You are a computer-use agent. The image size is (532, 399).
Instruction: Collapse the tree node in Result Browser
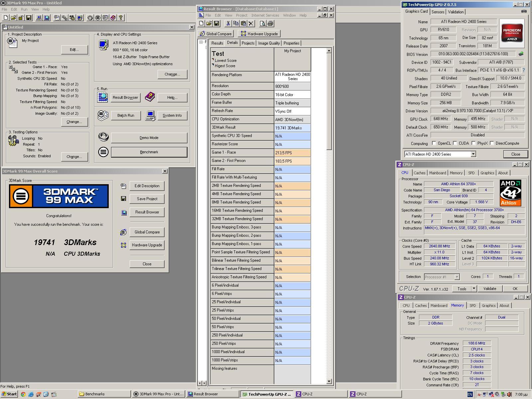[x=201, y=42]
